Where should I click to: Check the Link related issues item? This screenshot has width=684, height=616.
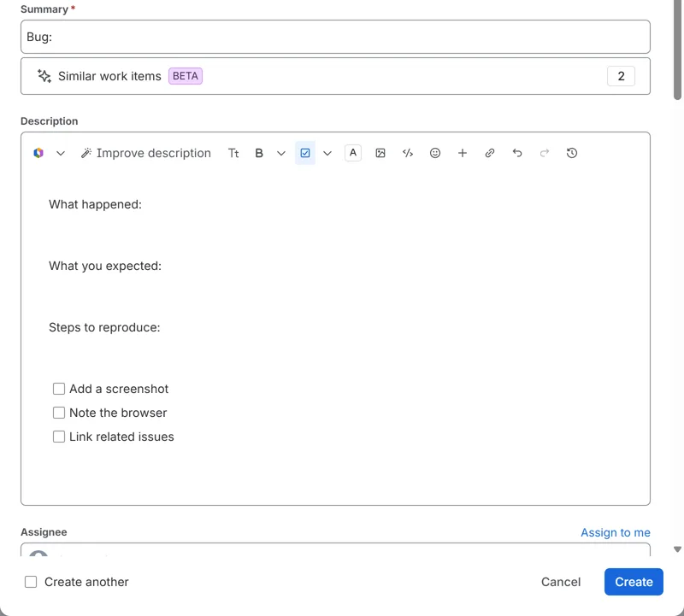(x=59, y=437)
